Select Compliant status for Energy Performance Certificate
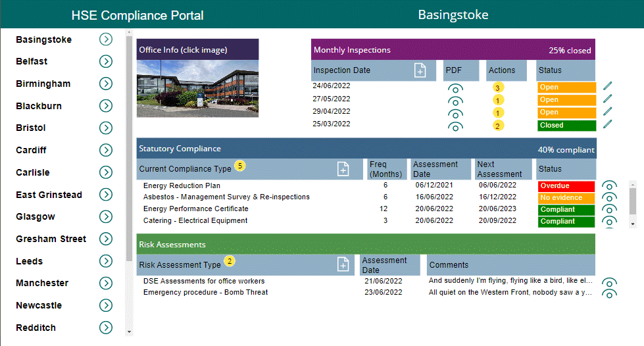 [x=566, y=210]
